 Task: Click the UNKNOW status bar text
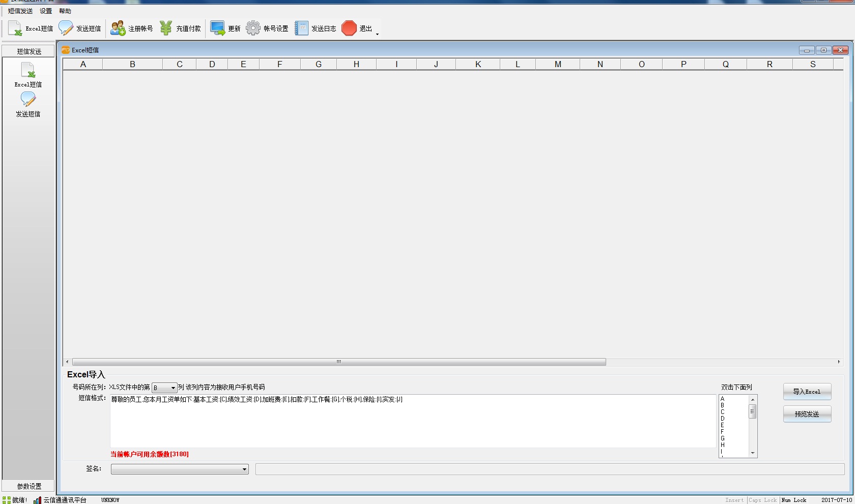point(110,500)
